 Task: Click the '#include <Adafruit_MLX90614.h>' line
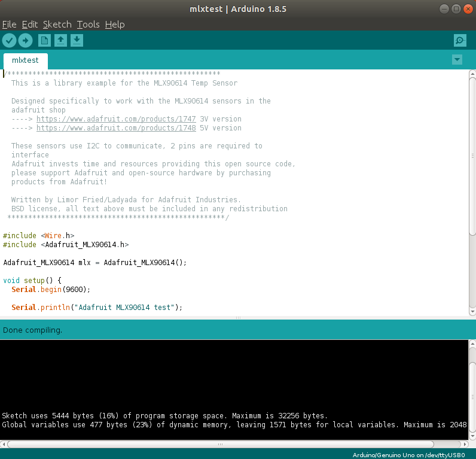tap(66, 245)
